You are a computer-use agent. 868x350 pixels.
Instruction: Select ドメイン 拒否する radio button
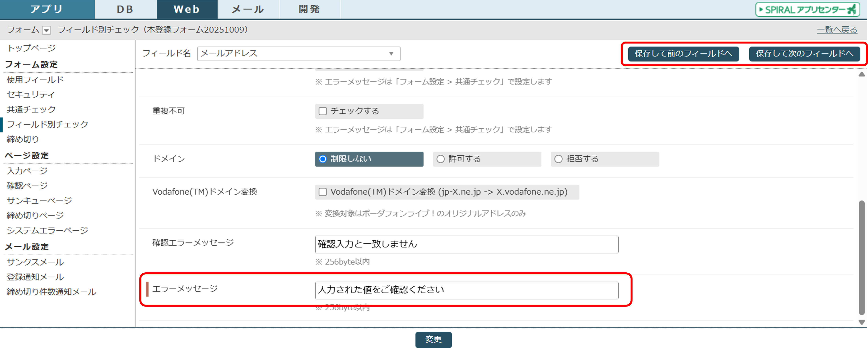pos(558,159)
